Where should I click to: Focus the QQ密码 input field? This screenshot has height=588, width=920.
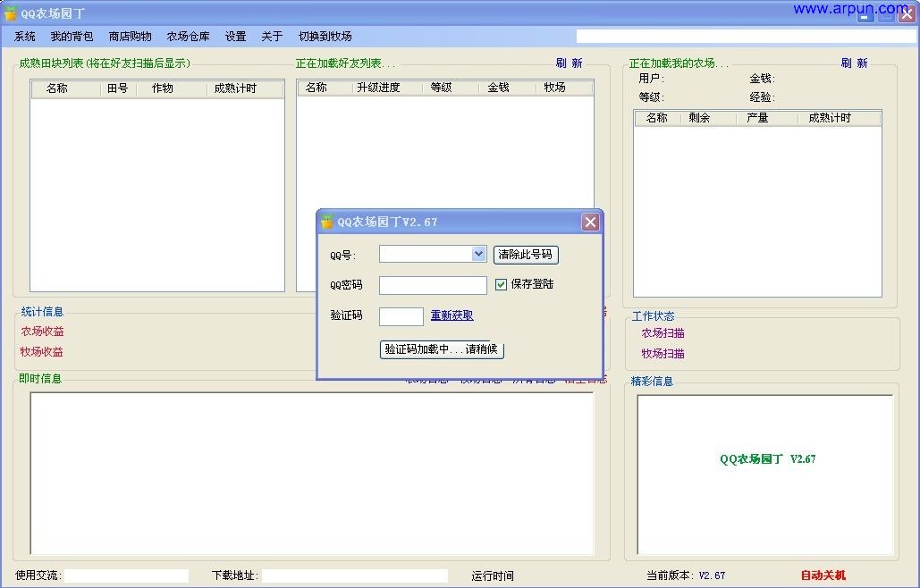[433, 285]
